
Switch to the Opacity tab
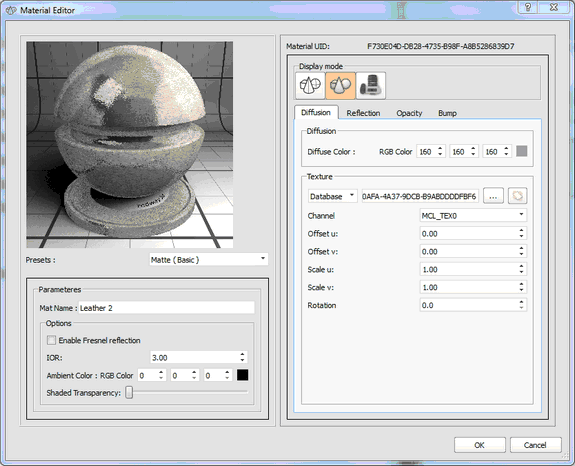tap(409, 113)
